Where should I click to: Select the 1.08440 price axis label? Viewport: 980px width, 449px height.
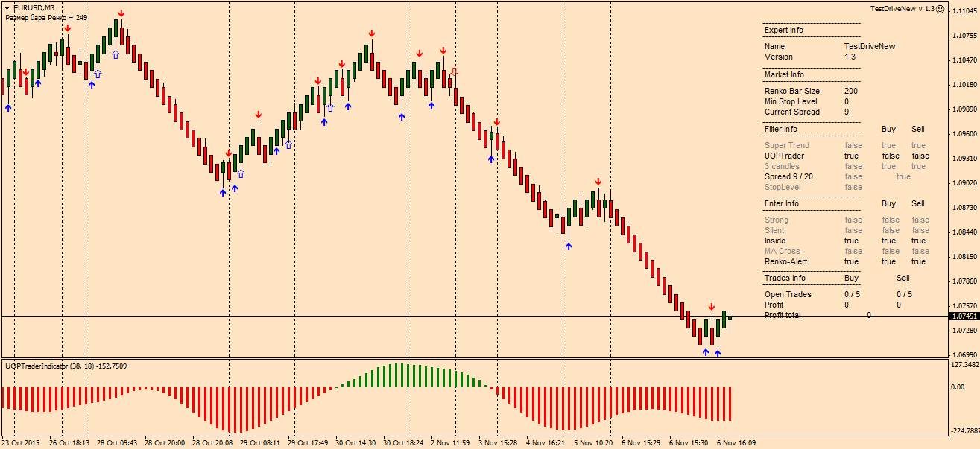tap(964, 232)
